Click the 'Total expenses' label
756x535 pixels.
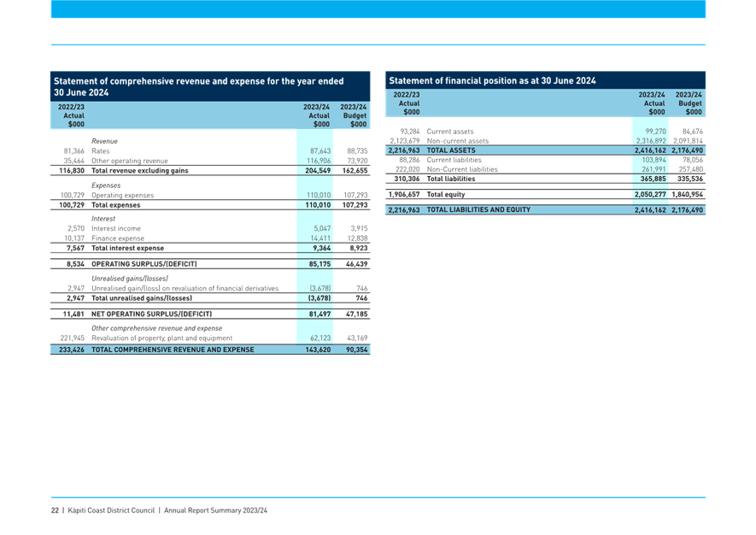coord(115,205)
